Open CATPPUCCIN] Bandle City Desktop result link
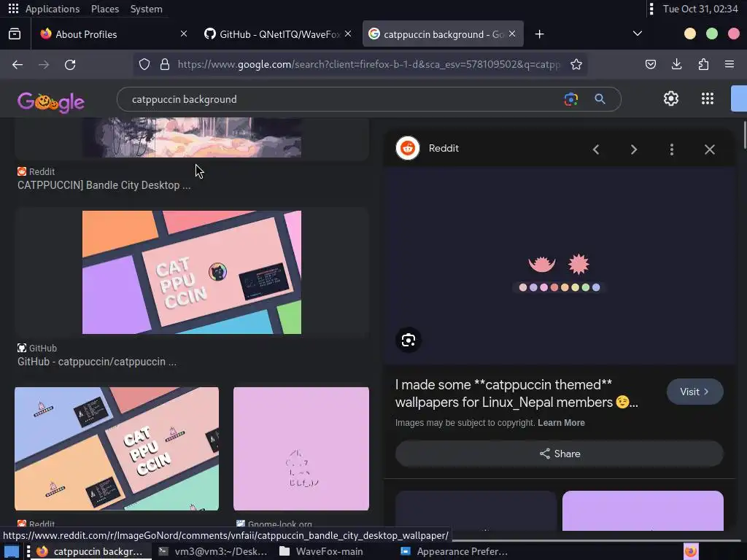 coord(104,185)
